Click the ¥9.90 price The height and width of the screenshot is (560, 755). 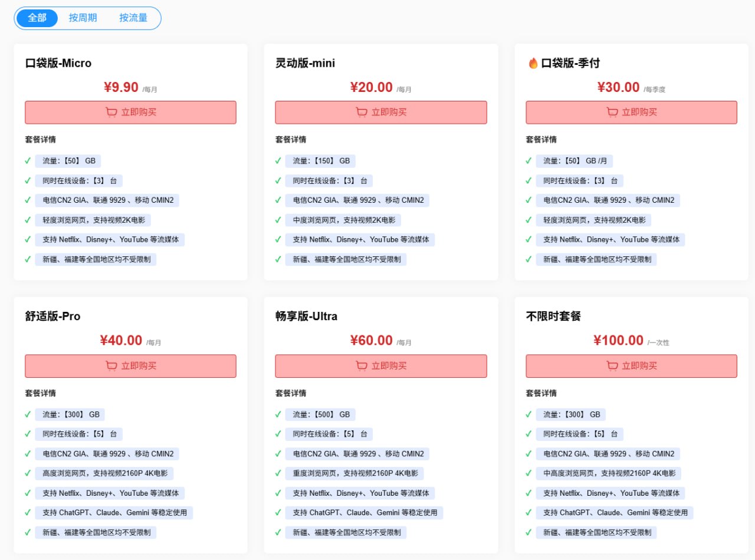coord(121,87)
